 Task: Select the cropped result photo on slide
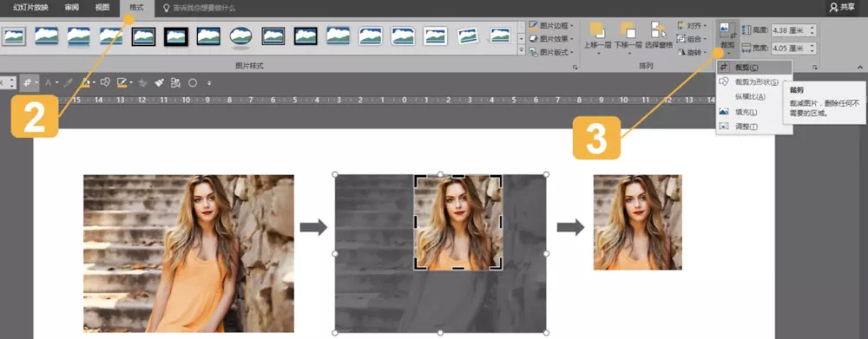638,222
